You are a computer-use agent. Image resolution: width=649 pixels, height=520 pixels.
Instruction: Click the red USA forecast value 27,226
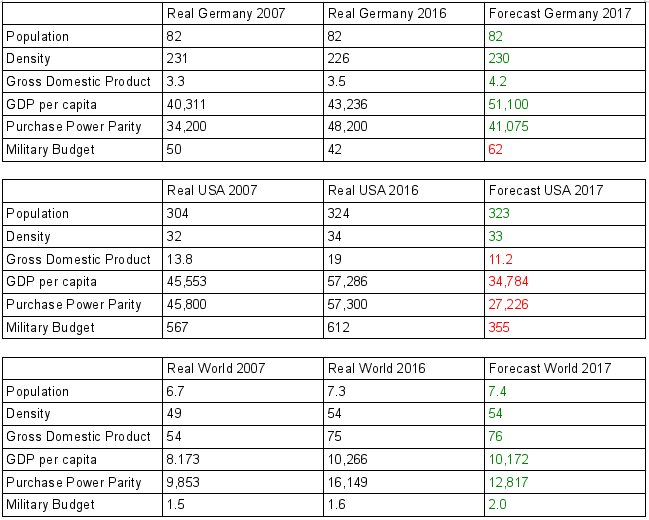coord(509,304)
